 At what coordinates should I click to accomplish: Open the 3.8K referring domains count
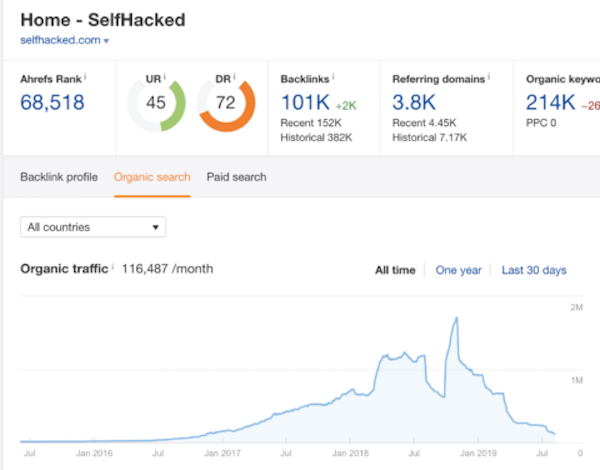[414, 102]
